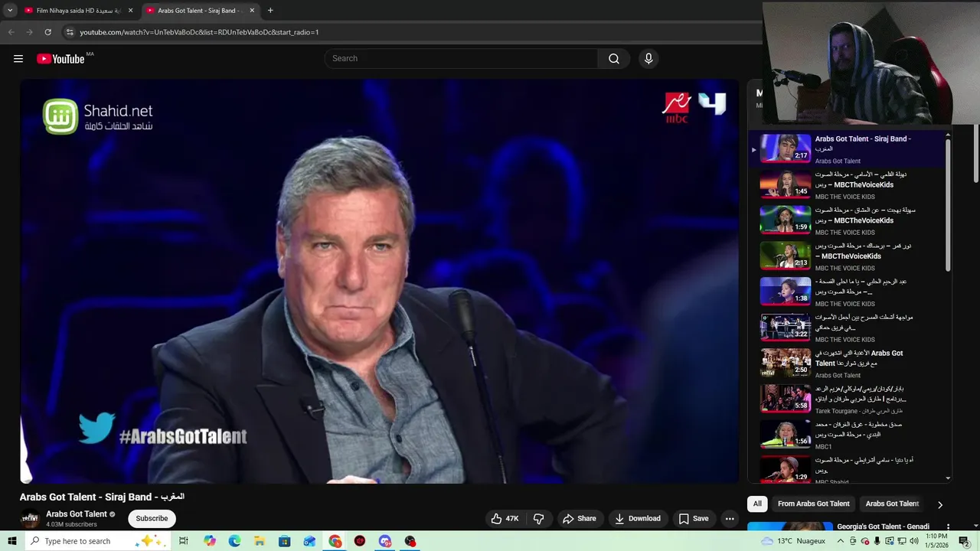Screen dimensions: 980x551
Task: Open options for Georgia's Got Talent video
Action: click(948, 527)
